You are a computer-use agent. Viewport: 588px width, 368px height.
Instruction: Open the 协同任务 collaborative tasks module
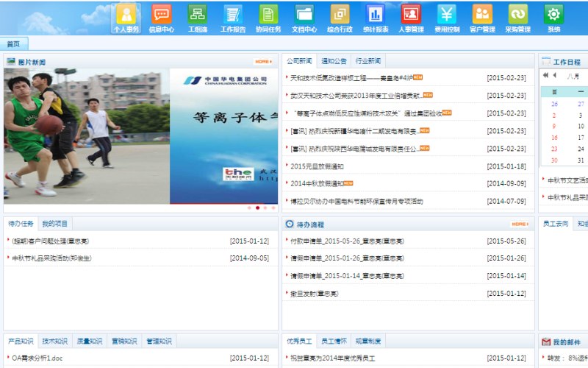[268, 18]
